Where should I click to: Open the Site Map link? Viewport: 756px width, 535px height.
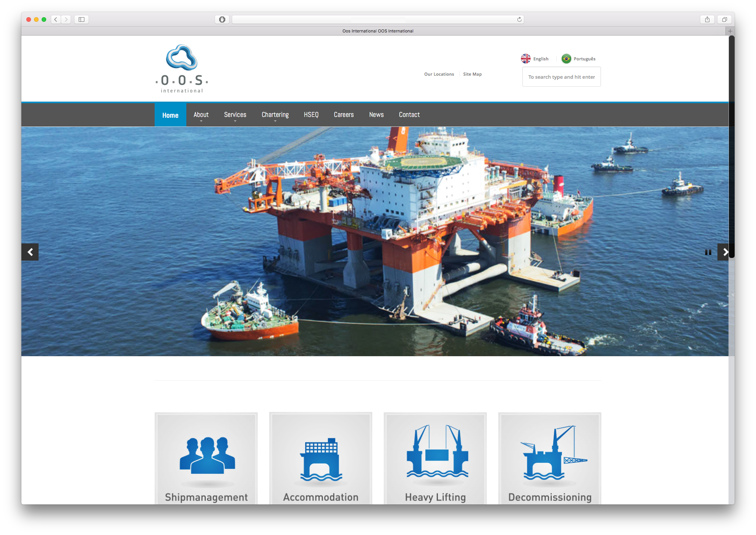[472, 74]
